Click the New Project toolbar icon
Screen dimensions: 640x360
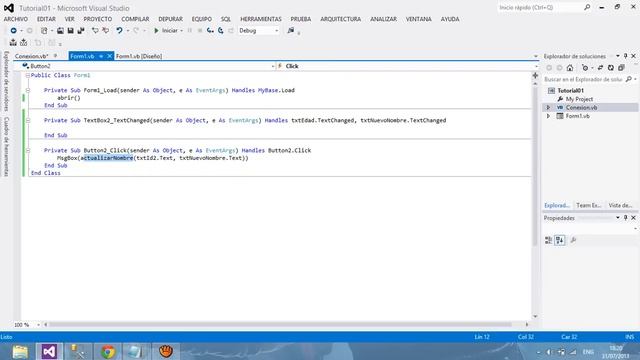click(x=44, y=31)
